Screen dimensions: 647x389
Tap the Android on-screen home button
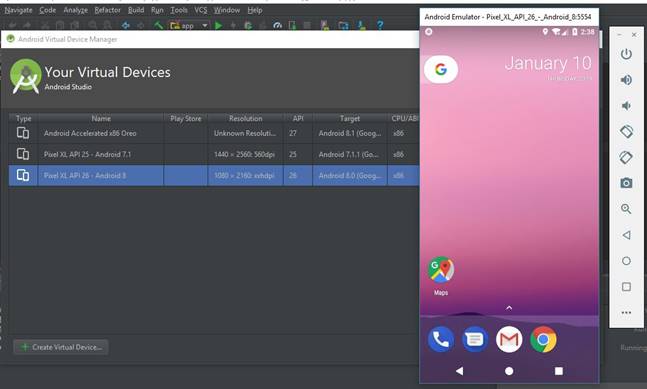(509, 371)
